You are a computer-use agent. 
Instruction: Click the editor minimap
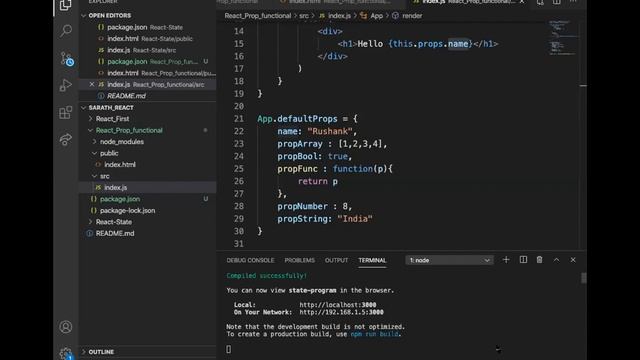pyautogui.click(x=562, y=38)
